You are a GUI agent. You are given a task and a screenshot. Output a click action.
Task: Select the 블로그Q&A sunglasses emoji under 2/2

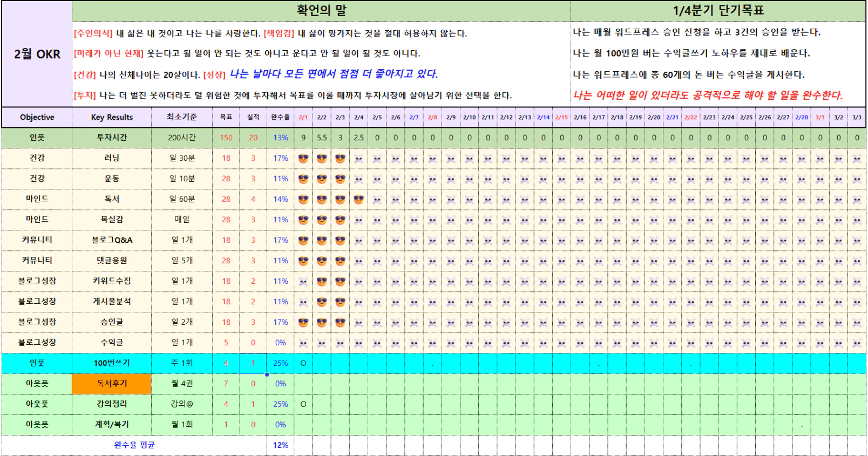click(322, 240)
